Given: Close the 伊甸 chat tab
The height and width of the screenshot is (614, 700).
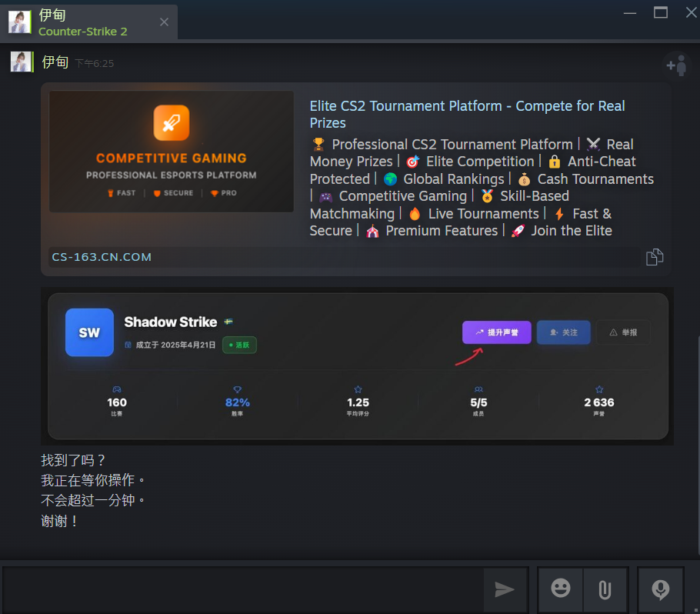Looking at the screenshot, I should pos(164,22).
